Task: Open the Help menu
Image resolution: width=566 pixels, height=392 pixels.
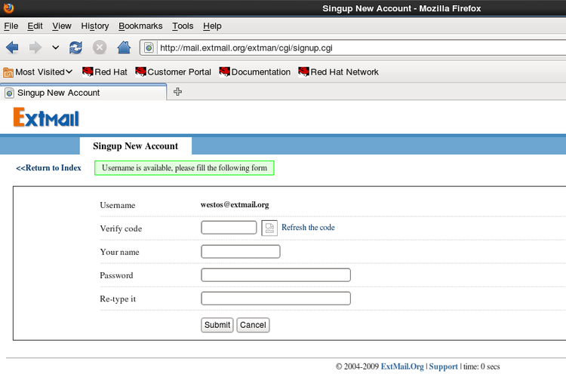Action: click(x=212, y=26)
